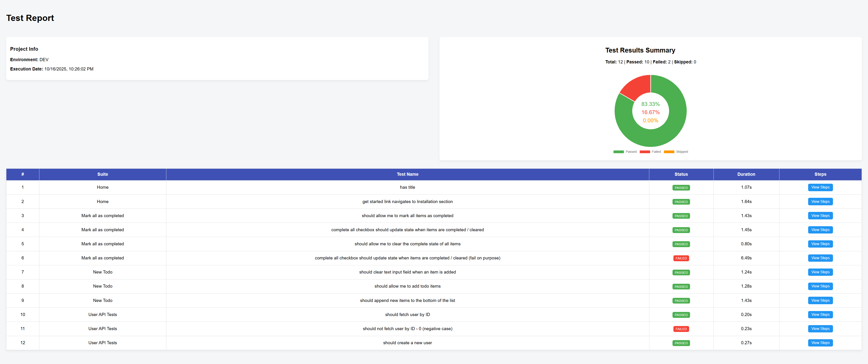This screenshot has height=364, width=868.
Task: Click View Steps on "should clear text input field" row
Action: click(x=820, y=272)
